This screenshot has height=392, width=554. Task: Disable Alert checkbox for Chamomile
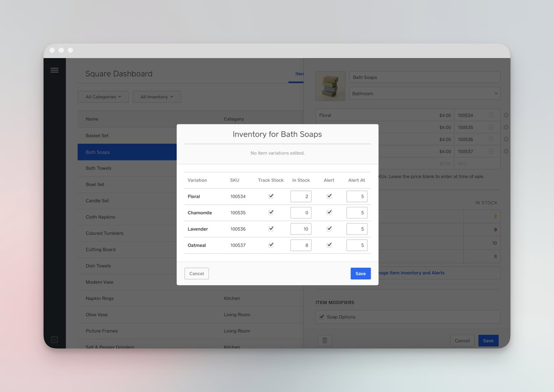[x=329, y=212]
